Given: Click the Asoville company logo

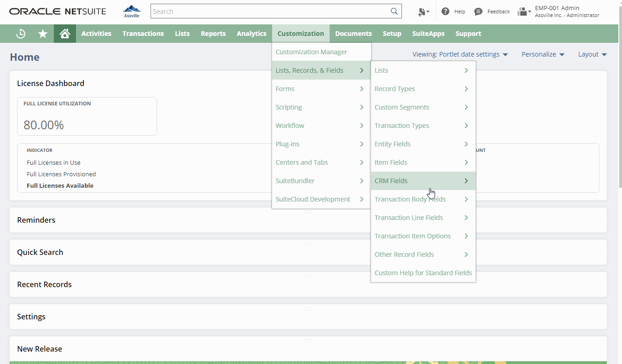Looking at the screenshot, I should click(x=132, y=12).
